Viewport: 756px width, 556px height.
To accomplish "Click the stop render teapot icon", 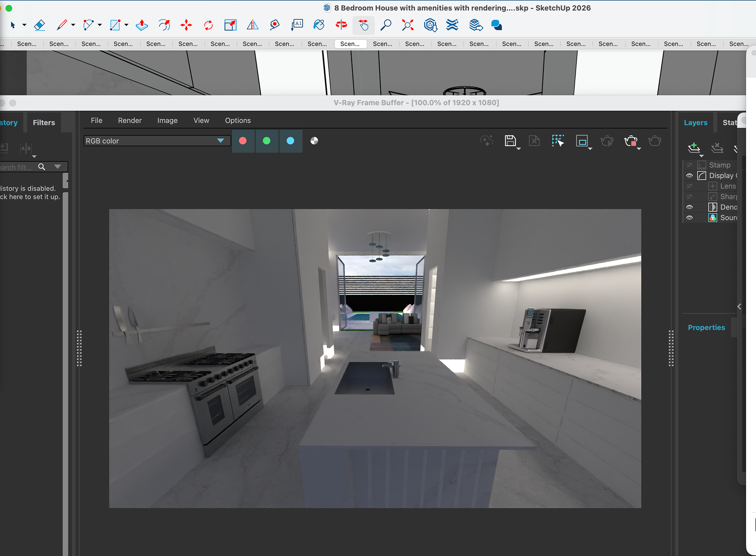I will click(x=631, y=141).
